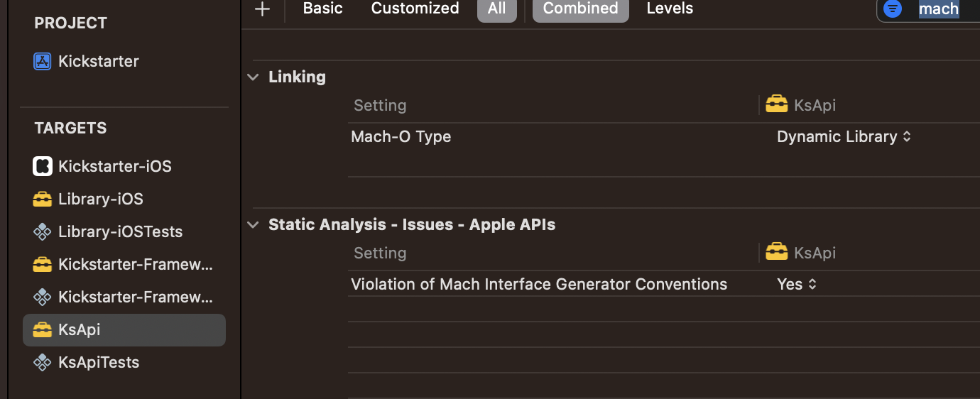Select the KsApi target
This screenshot has width=980, height=399.
point(124,330)
